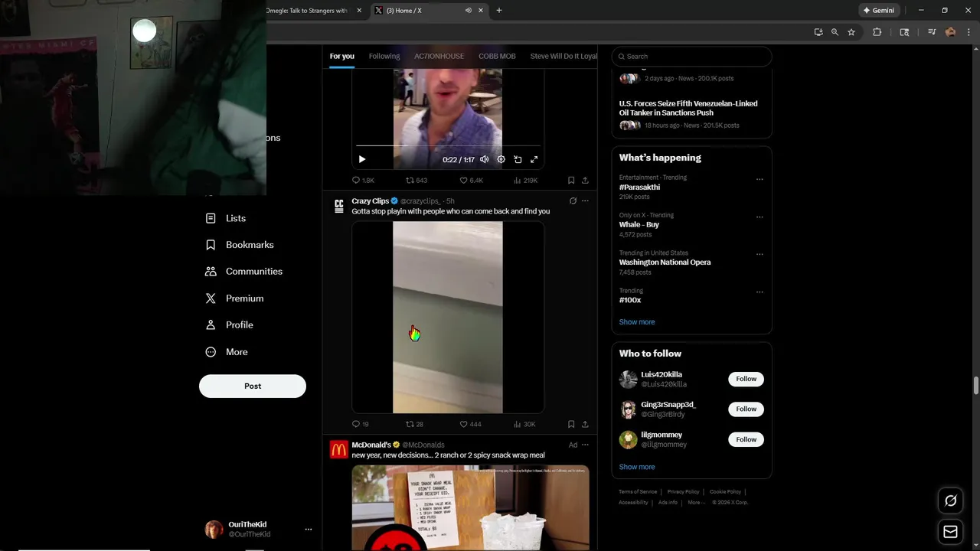Open the Grok floating button
Screen dimensions: 980x551
pyautogui.click(x=951, y=500)
